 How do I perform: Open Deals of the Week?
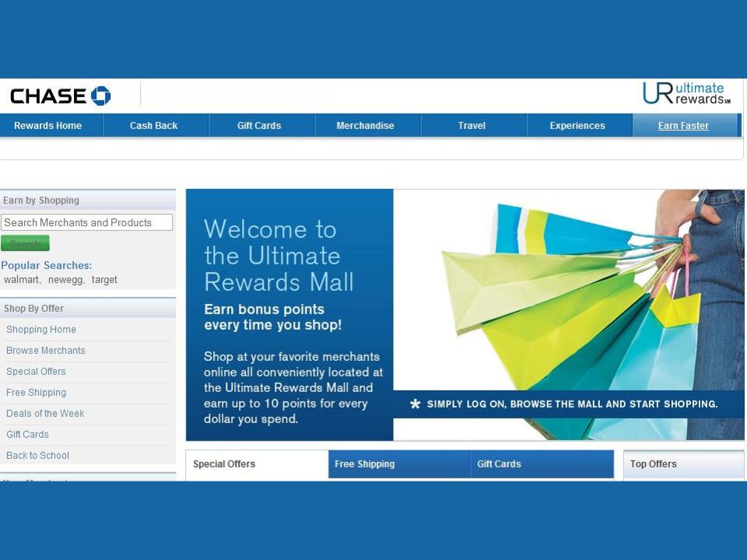(x=45, y=413)
